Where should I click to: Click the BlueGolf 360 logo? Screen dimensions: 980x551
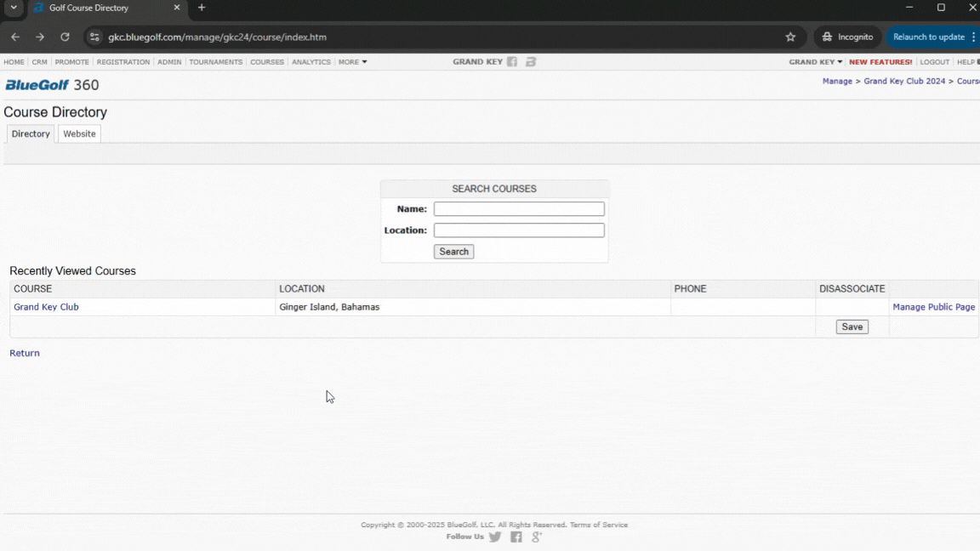tap(52, 85)
